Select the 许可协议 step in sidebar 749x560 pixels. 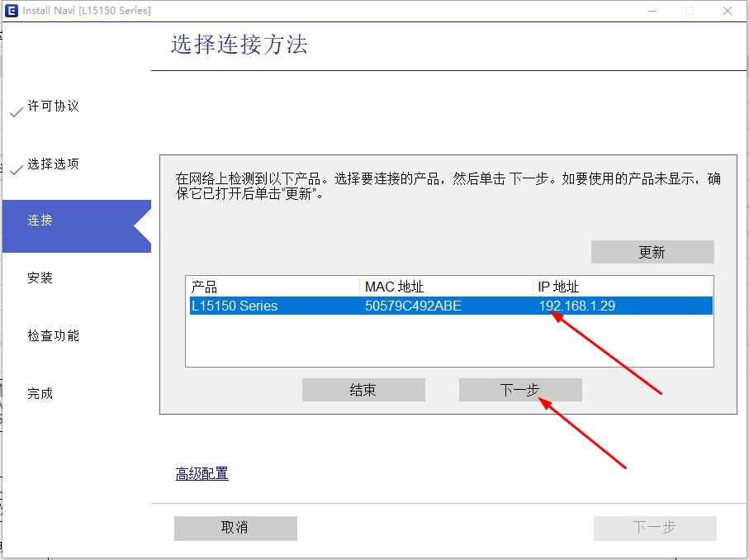click(53, 107)
